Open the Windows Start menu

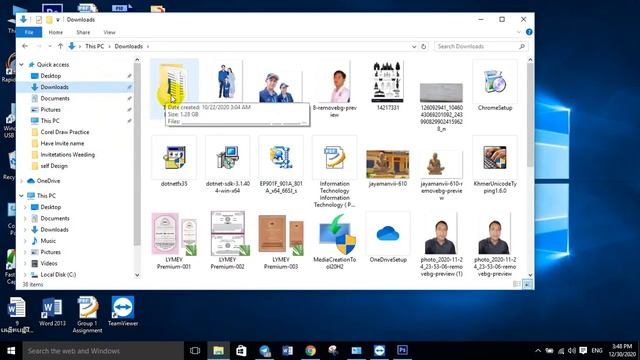[11, 351]
